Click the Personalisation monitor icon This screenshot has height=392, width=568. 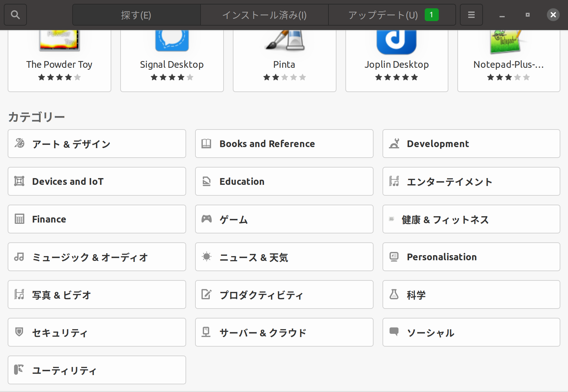(x=394, y=257)
